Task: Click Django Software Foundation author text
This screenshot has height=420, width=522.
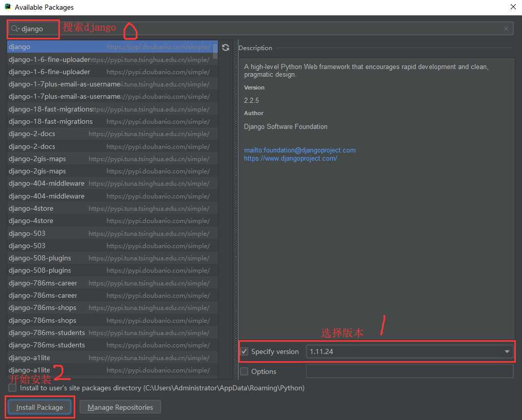Action: point(286,126)
